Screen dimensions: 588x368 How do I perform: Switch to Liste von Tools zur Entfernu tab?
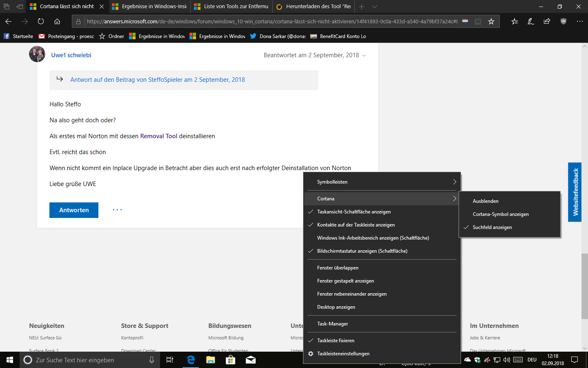tap(231, 7)
